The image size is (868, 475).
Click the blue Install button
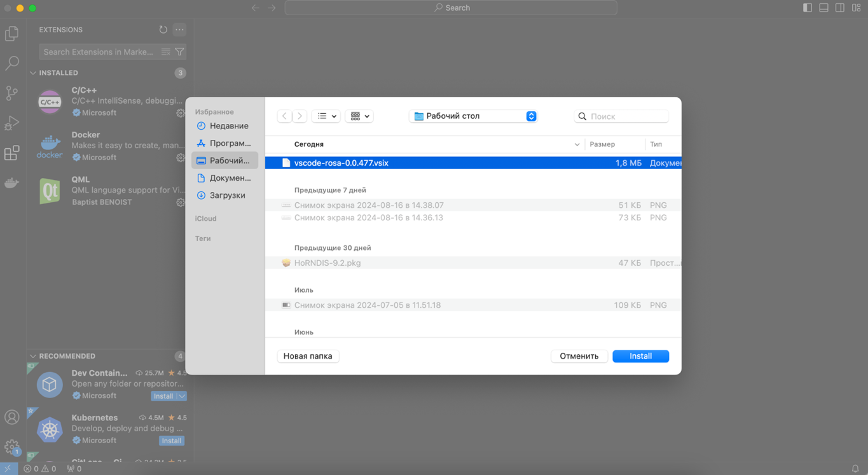pyautogui.click(x=640, y=356)
